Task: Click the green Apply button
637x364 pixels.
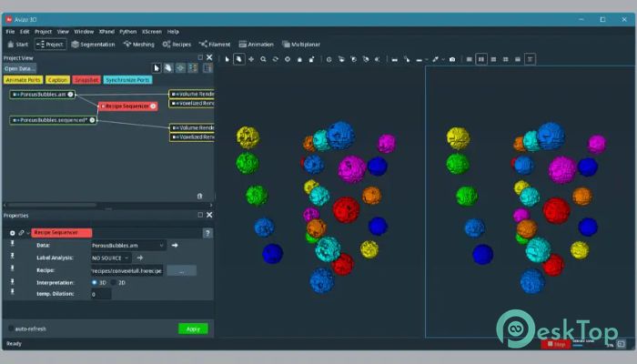Action: [193, 329]
